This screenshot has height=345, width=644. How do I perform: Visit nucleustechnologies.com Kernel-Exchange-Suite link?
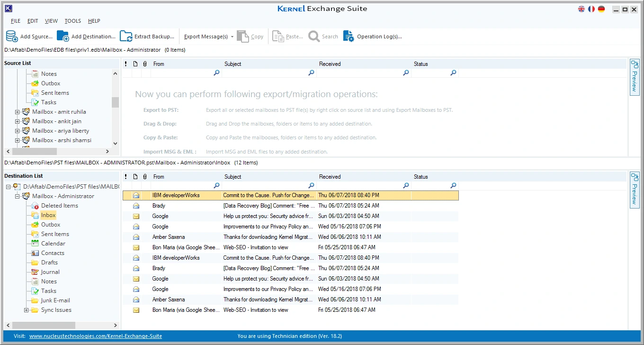96,336
